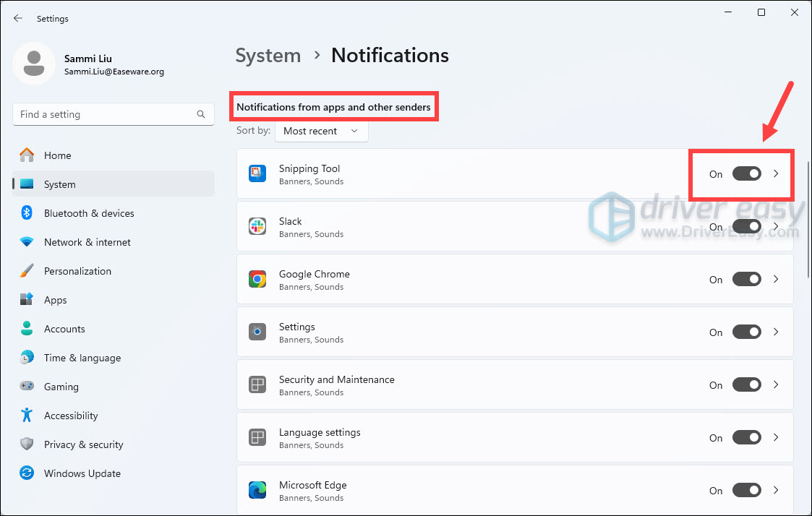Toggle Language settings notifications off

(x=746, y=437)
